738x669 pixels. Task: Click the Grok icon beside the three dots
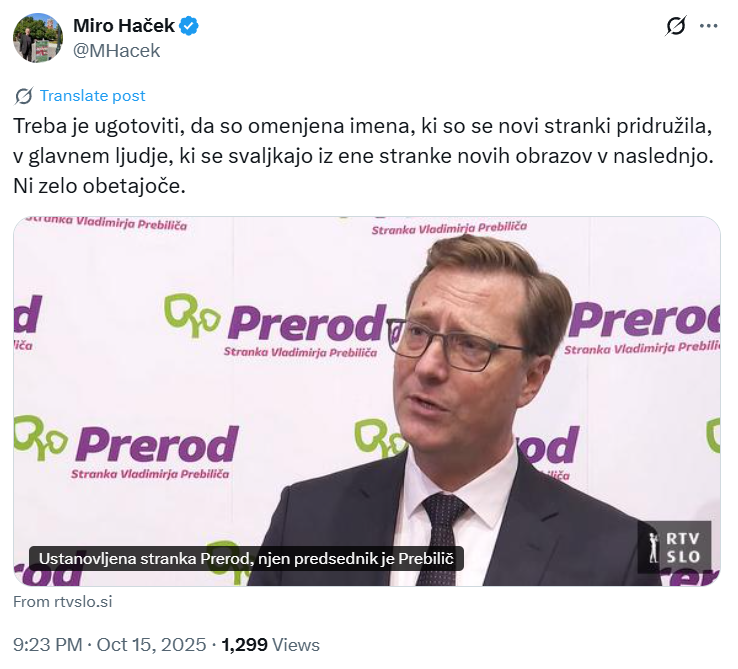[676, 26]
